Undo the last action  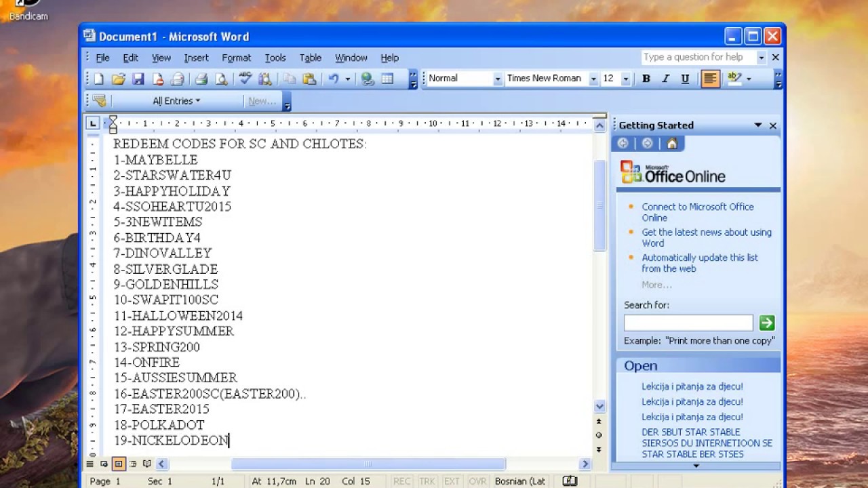pos(334,79)
